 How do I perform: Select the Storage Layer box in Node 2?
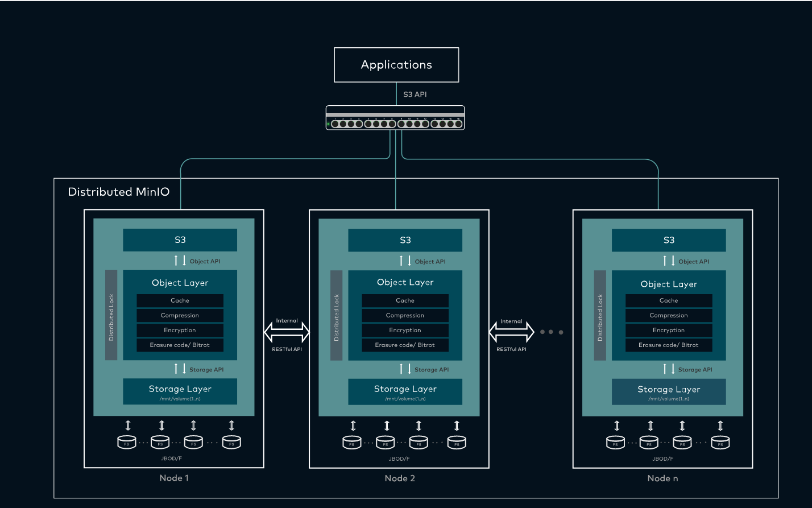(405, 391)
